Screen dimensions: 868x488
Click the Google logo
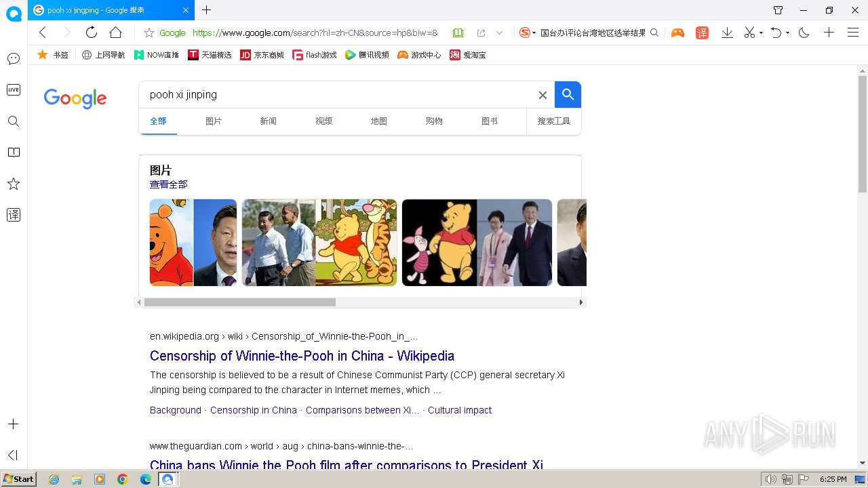75,98
